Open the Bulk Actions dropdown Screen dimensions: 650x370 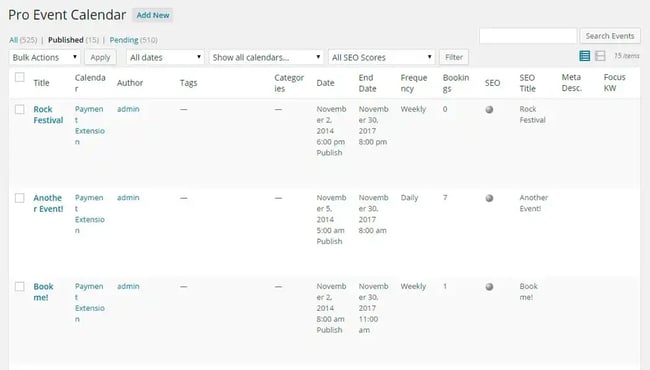[44, 57]
